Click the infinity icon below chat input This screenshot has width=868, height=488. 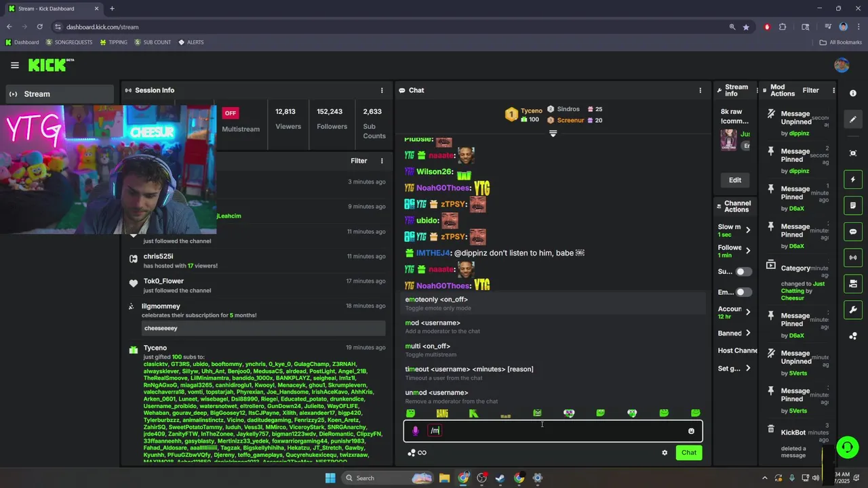click(422, 453)
